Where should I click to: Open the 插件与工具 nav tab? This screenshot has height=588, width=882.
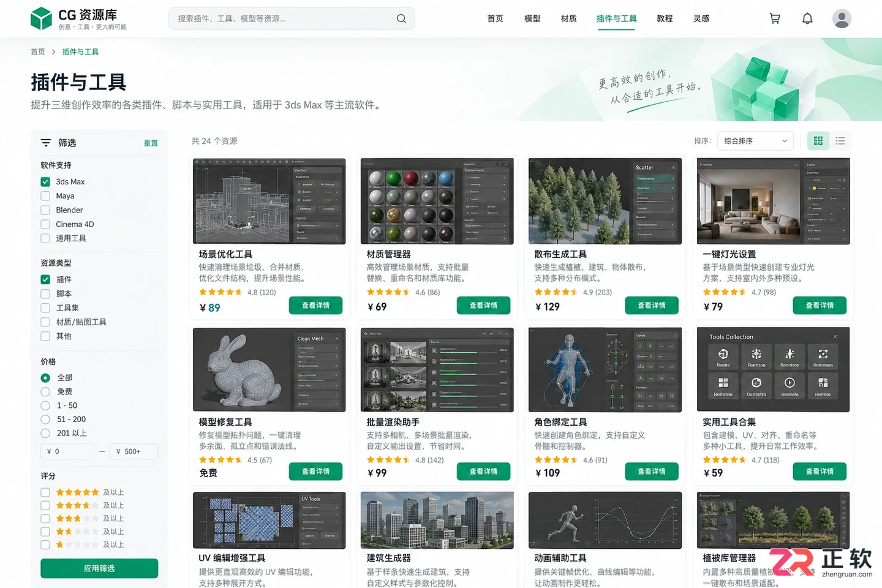point(617,18)
